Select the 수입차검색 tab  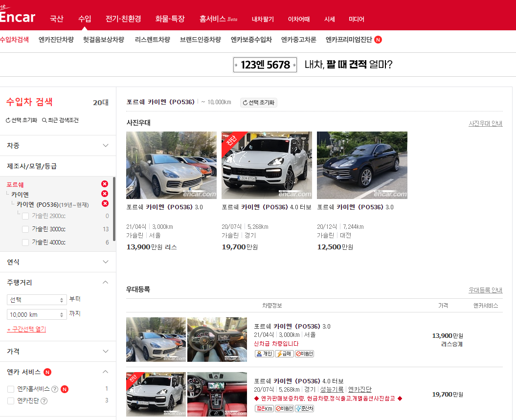coord(14,40)
